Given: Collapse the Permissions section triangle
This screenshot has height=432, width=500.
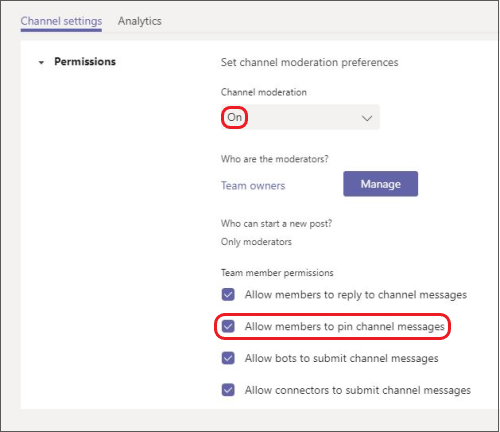Looking at the screenshot, I should point(41,62).
